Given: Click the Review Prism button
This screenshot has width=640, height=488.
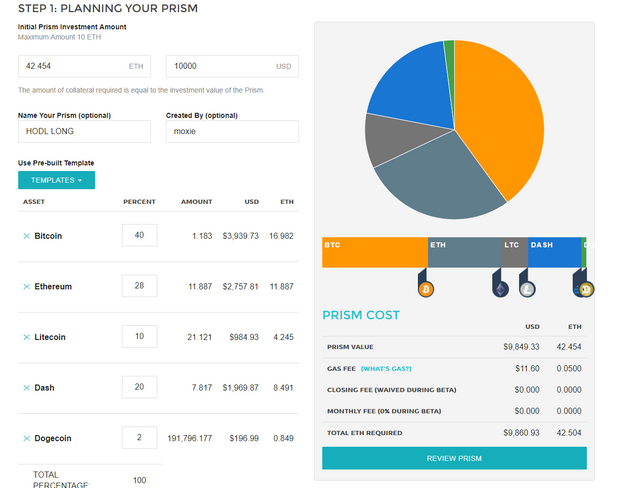Looking at the screenshot, I should tap(454, 458).
